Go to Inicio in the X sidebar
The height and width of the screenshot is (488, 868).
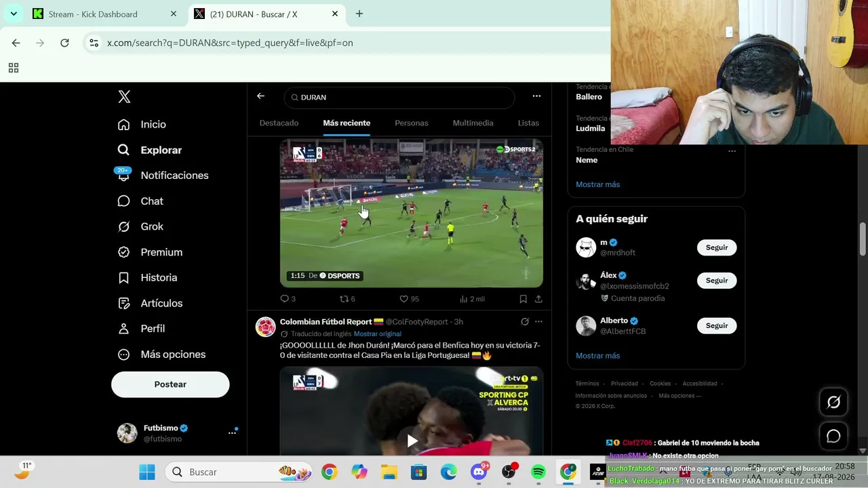point(142,125)
